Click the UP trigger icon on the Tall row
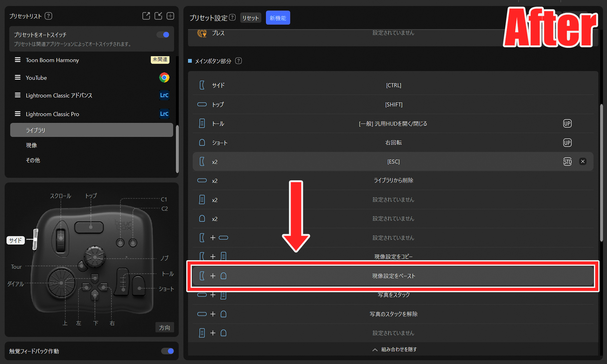The image size is (607, 364). tap(567, 124)
